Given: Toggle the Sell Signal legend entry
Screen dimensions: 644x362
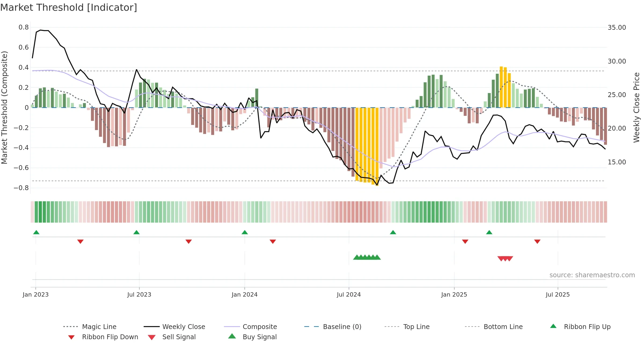Looking at the screenshot, I should point(172,337).
